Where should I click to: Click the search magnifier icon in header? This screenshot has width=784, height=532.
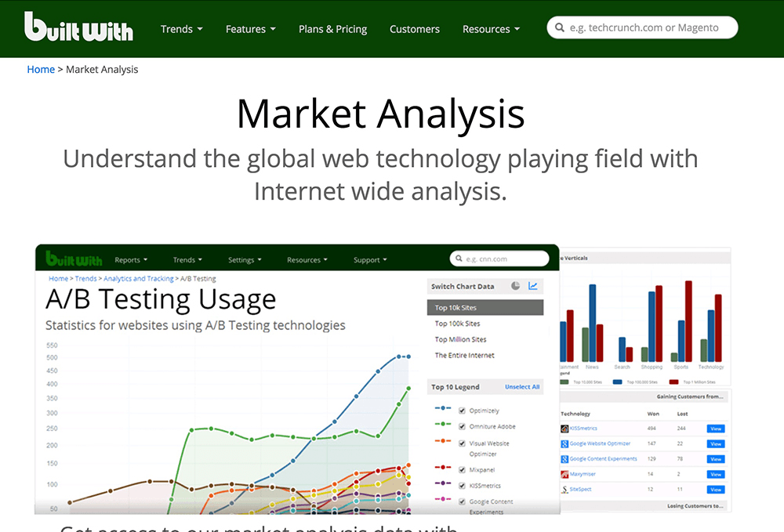click(560, 27)
